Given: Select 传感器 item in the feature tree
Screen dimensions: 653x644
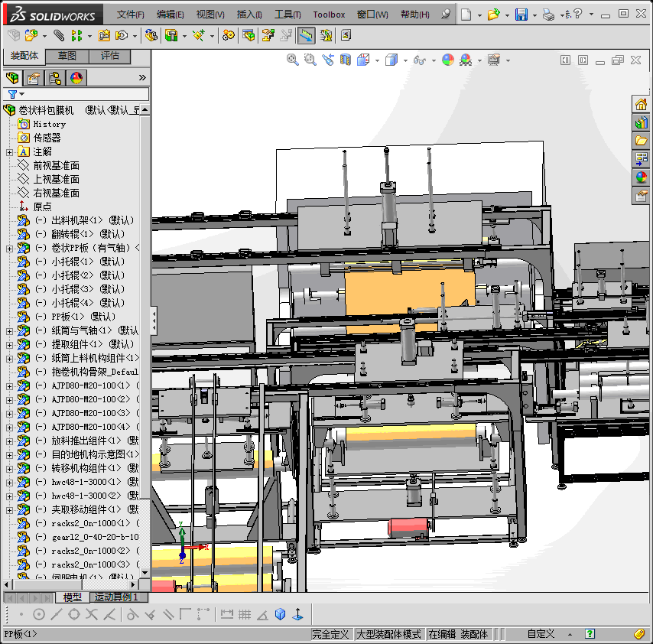Looking at the screenshot, I should point(47,138).
